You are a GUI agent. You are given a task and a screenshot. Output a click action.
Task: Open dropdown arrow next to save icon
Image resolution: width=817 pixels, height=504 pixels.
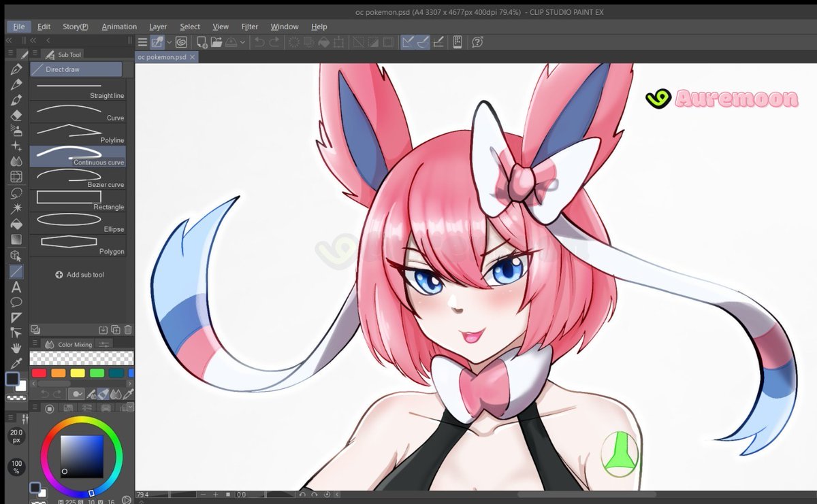click(242, 42)
